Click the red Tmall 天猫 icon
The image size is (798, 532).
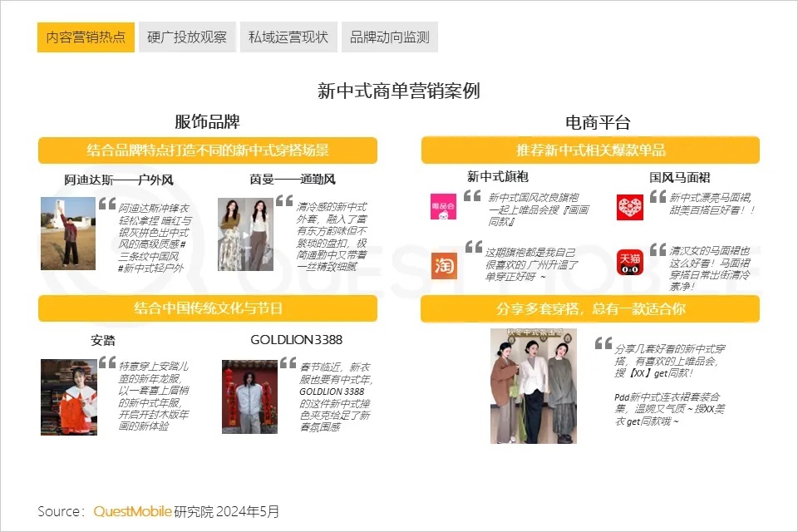[629, 262]
